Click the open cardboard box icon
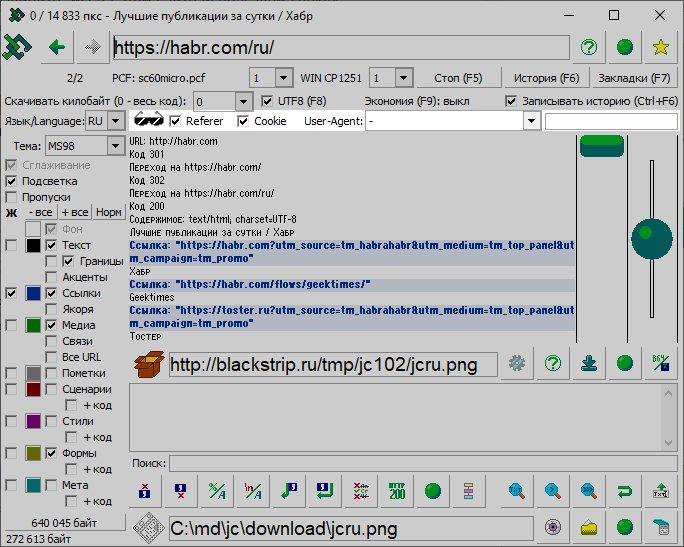 [x=149, y=364]
